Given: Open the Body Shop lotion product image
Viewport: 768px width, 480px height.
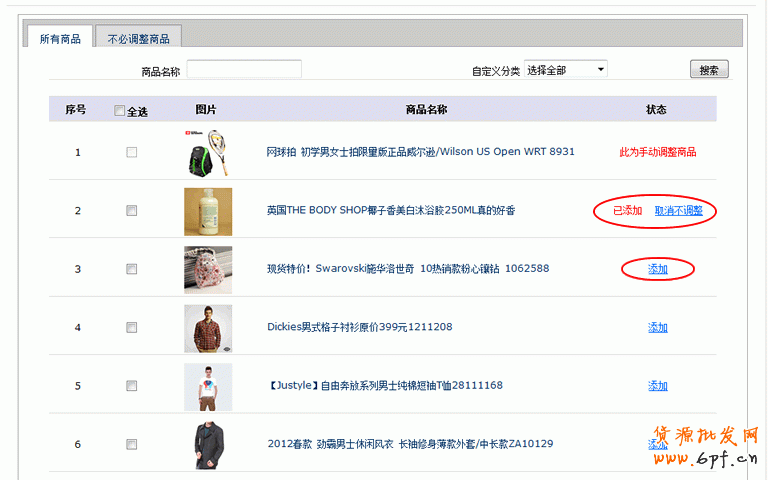Looking at the screenshot, I should coord(207,211).
